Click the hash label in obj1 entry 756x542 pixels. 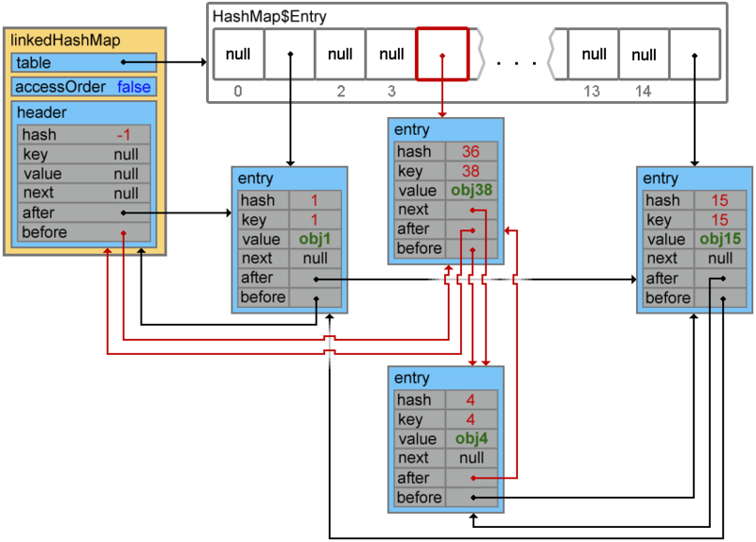click(x=257, y=200)
